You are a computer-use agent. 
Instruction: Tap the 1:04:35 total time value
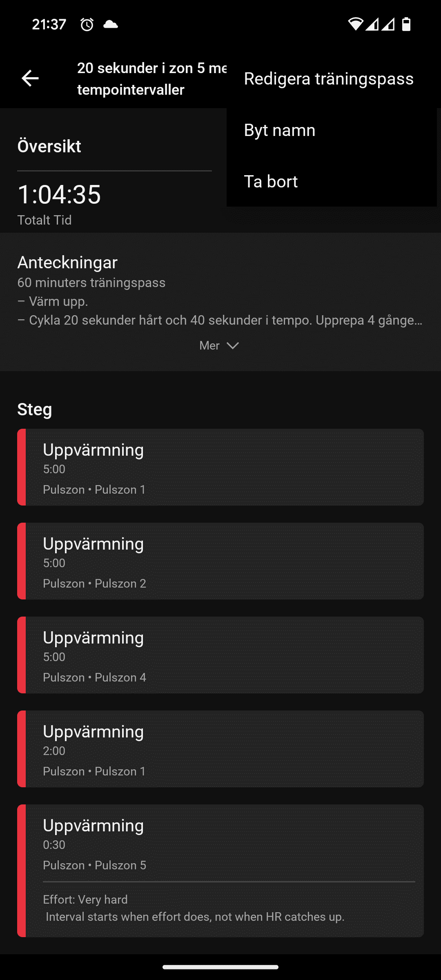[x=59, y=194]
